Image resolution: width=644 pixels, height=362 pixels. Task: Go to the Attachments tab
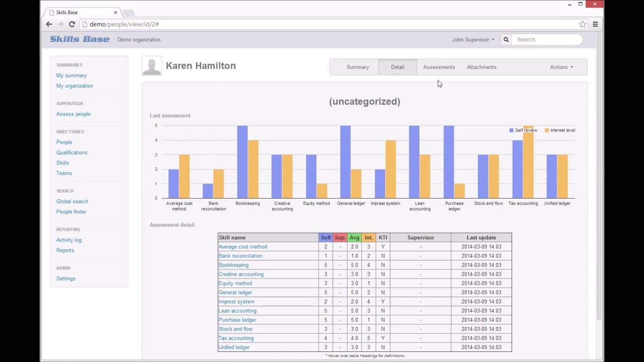pyautogui.click(x=481, y=67)
